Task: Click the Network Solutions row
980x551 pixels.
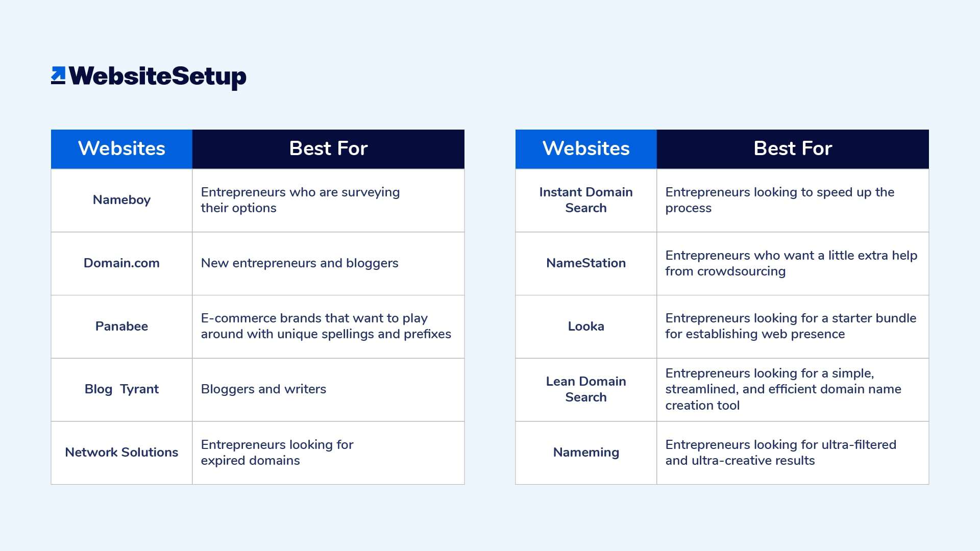Action: point(258,453)
